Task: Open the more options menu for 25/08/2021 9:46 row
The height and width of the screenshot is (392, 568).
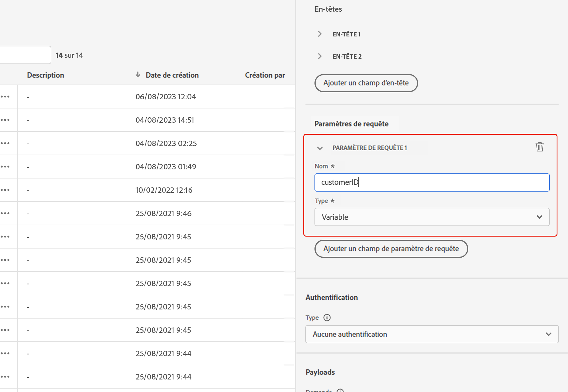Action: coord(5,214)
